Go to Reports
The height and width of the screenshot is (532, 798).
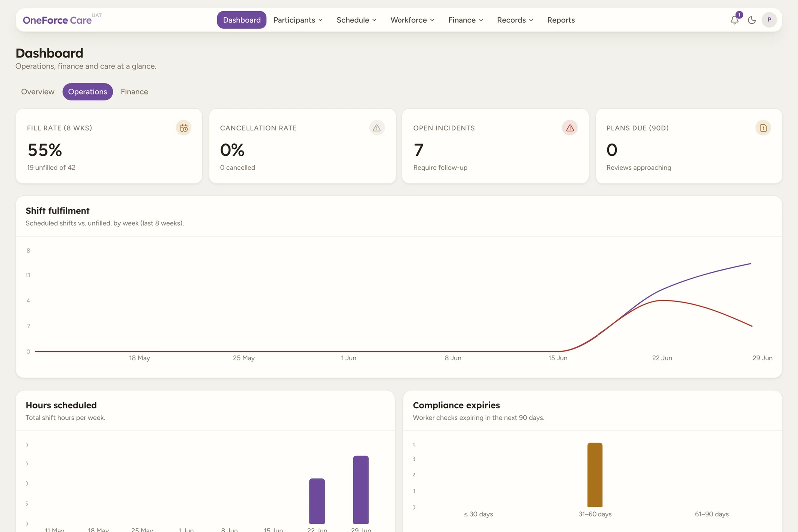click(x=561, y=20)
